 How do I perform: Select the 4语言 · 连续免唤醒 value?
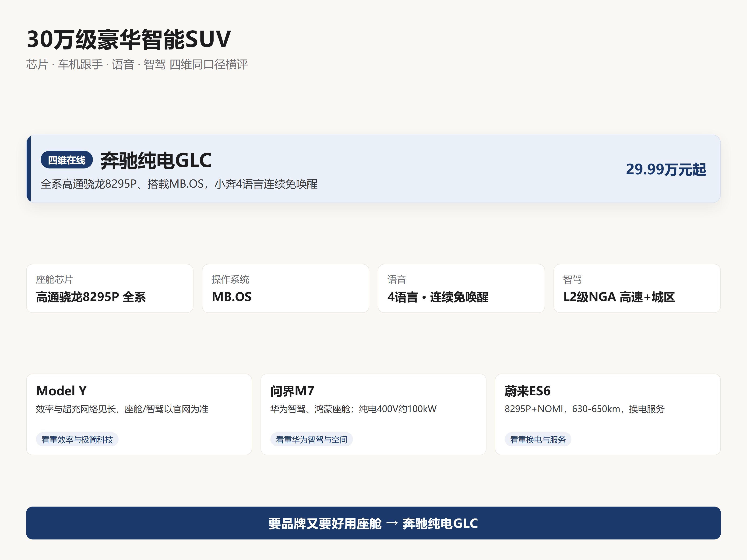(438, 297)
